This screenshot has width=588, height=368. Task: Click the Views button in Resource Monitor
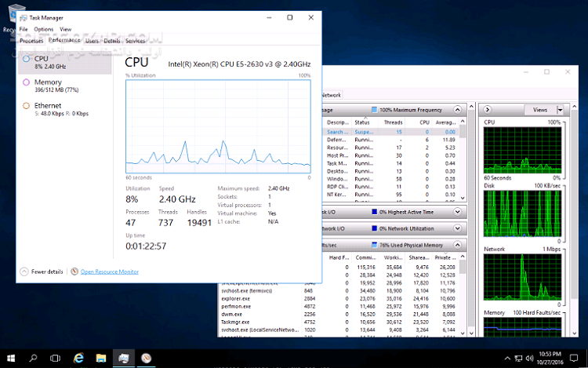click(540, 110)
